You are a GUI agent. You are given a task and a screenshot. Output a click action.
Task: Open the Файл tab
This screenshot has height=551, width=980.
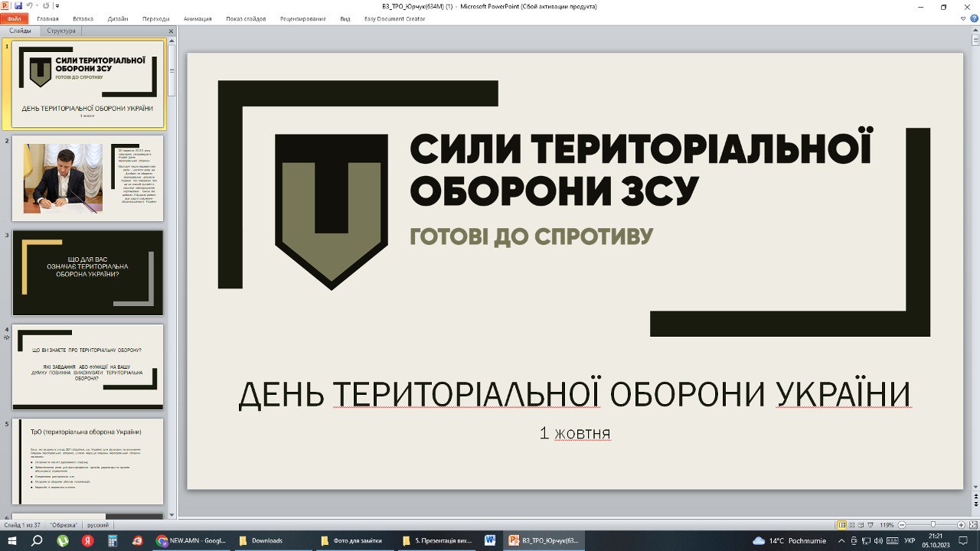(x=15, y=18)
